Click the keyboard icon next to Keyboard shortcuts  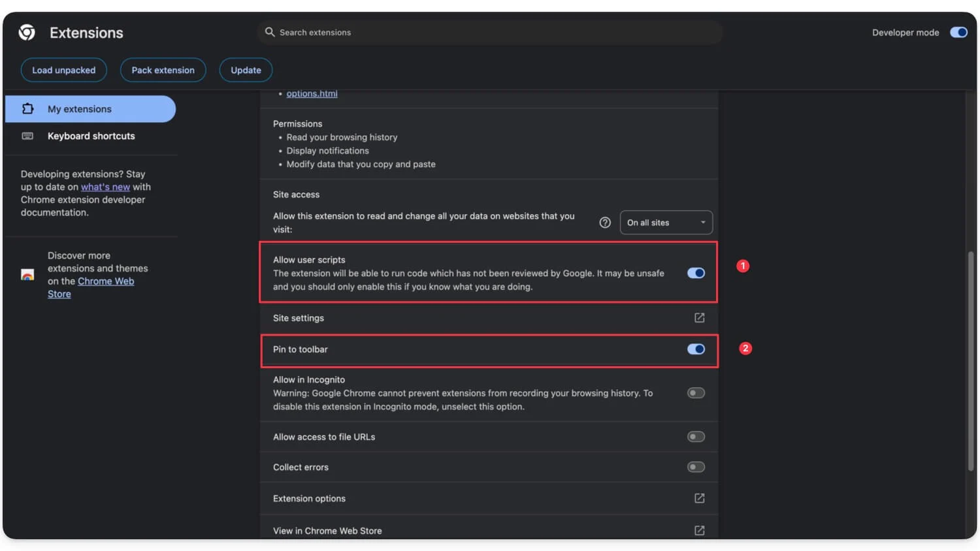[x=27, y=135]
